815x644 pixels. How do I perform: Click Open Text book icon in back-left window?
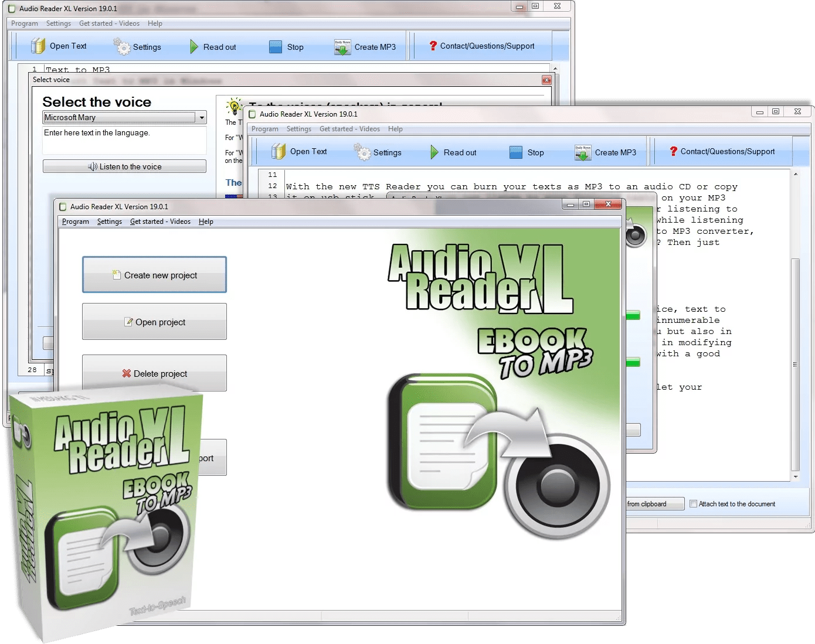pyautogui.click(x=38, y=46)
